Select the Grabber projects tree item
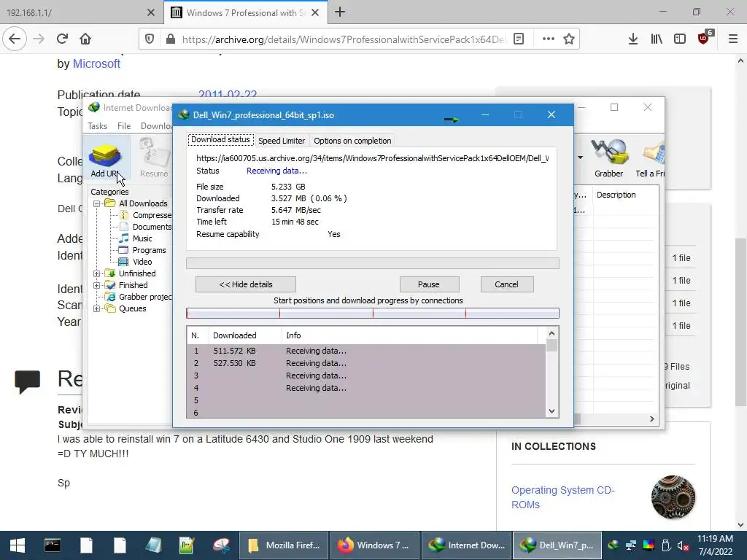 (139, 297)
